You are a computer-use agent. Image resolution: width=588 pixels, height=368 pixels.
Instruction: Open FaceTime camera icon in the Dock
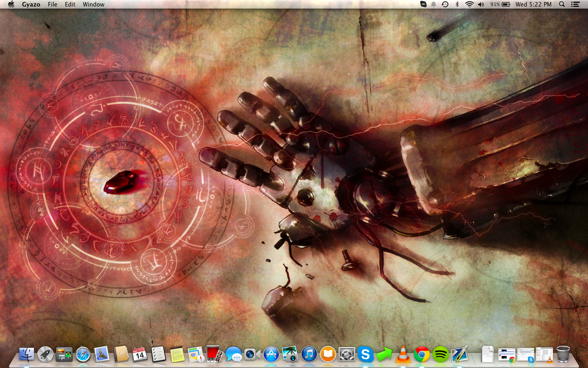(252, 354)
